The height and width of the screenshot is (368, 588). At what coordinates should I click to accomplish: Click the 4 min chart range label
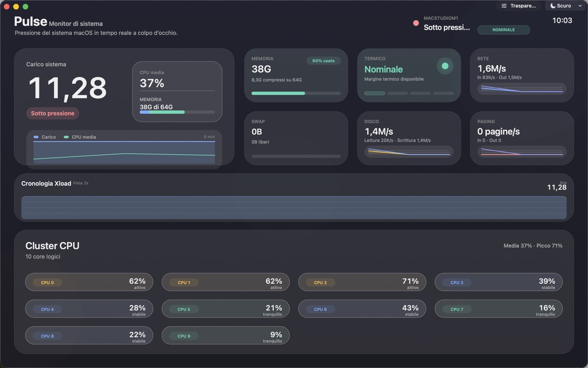[x=209, y=137]
